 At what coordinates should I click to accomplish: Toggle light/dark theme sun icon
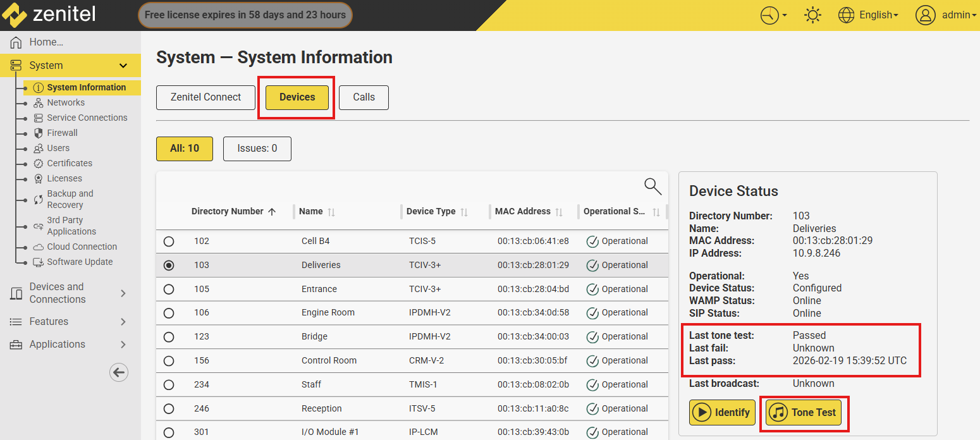pos(812,15)
